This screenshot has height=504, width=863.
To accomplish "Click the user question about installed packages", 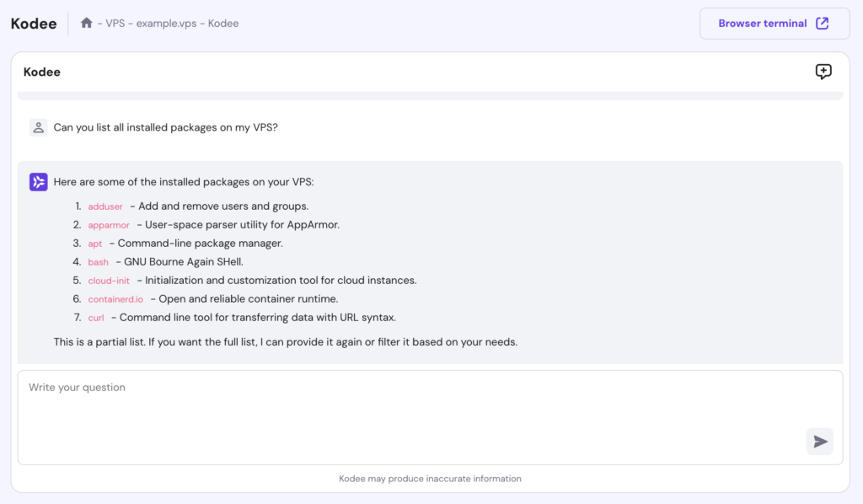I will tap(165, 127).
